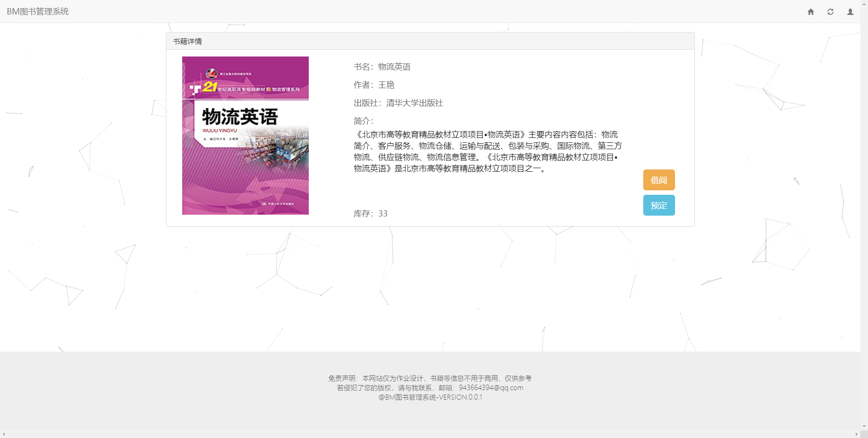Click the 库存：33 stock text
This screenshot has width=868, height=438.
tap(370, 213)
